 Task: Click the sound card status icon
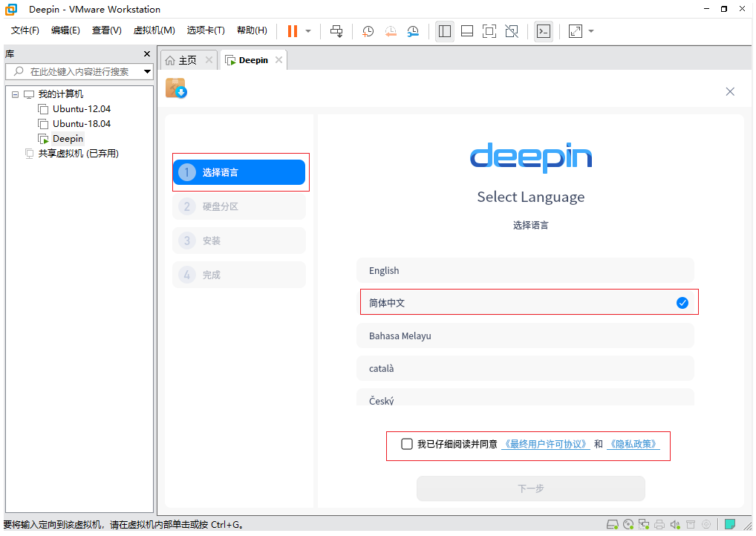(x=675, y=524)
